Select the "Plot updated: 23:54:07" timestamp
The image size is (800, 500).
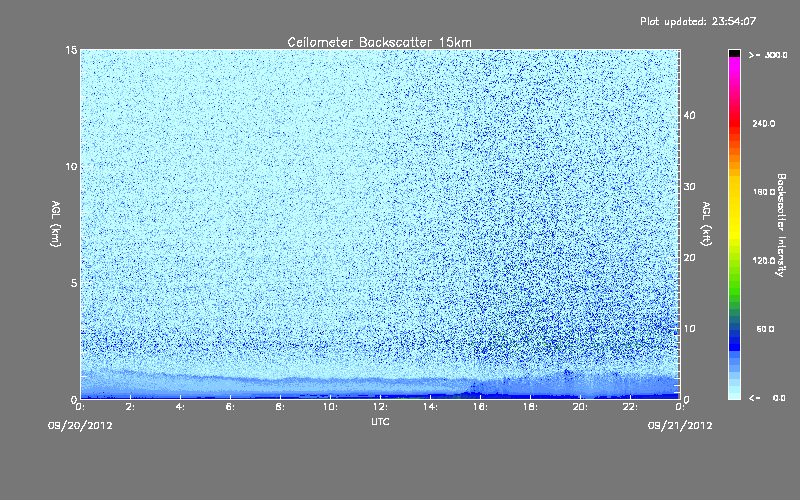pos(698,21)
